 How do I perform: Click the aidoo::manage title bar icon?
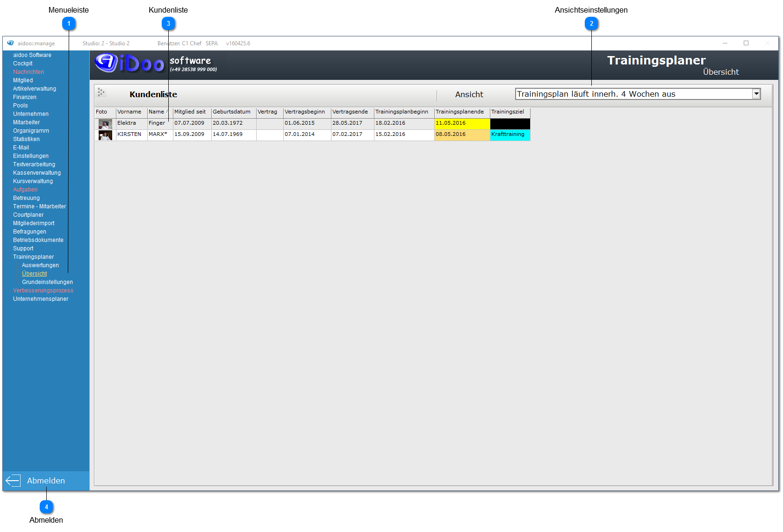10,43
